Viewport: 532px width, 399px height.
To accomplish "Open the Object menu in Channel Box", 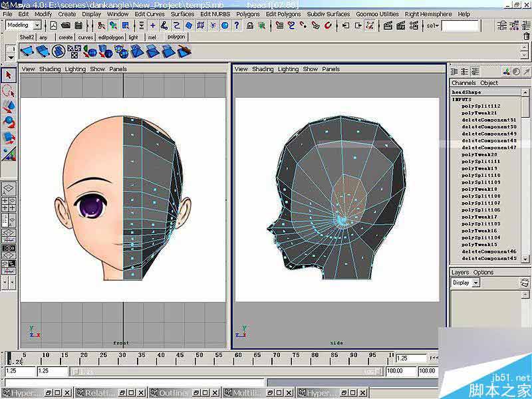I will (x=489, y=82).
